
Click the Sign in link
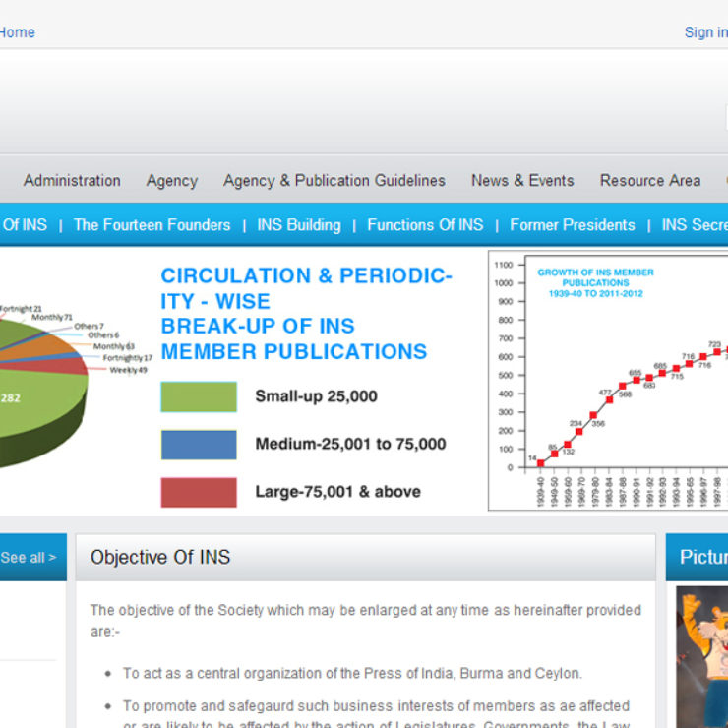coord(704,32)
